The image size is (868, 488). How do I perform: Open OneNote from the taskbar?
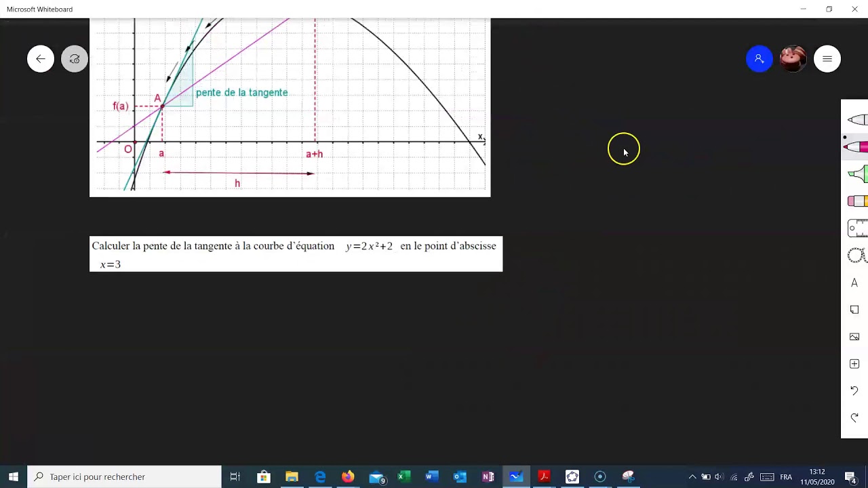488,476
